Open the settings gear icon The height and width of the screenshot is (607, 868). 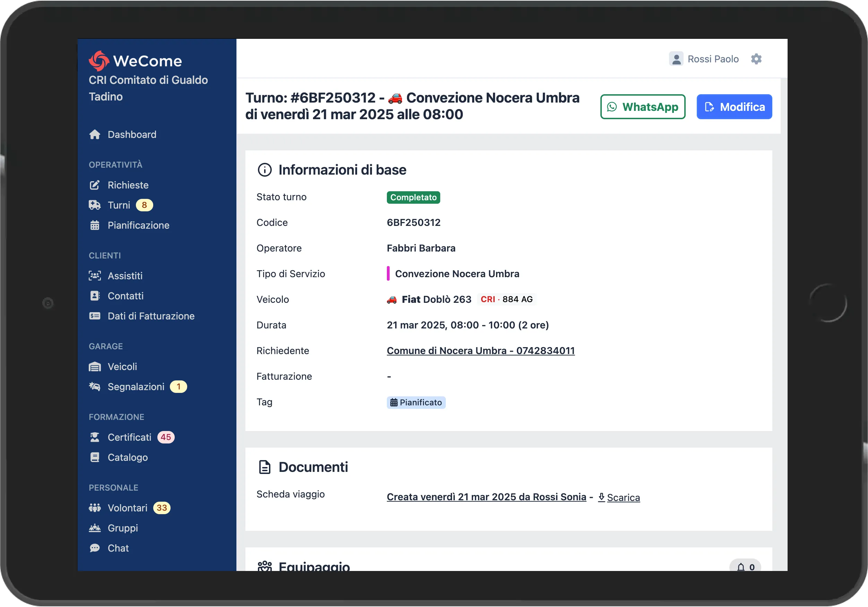tap(756, 59)
